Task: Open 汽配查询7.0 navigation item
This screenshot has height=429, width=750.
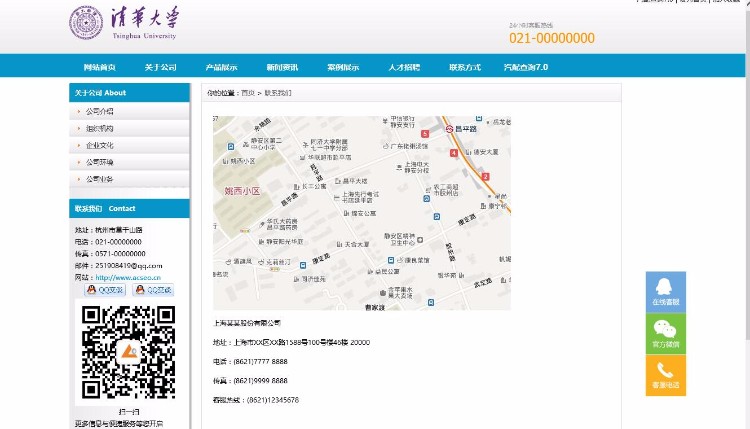Action: click(x=526, y=67)
